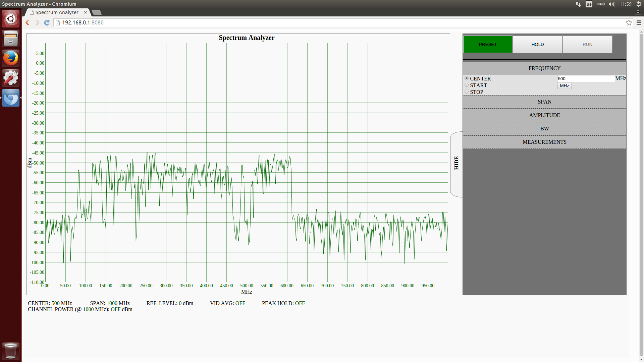The image size is (644, 362).
Task: Launch Firefox from the launcher
Action: click(x=11, y=58)
